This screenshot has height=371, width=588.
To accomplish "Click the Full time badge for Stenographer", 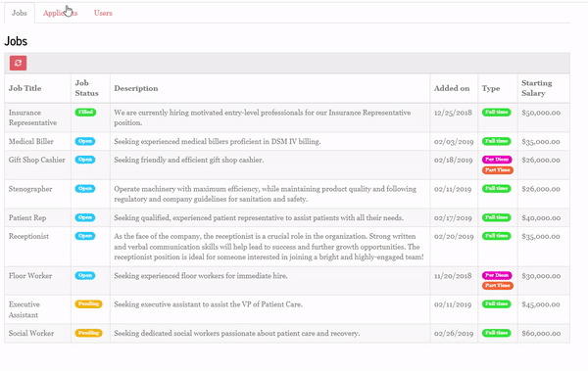I will 497,189.
